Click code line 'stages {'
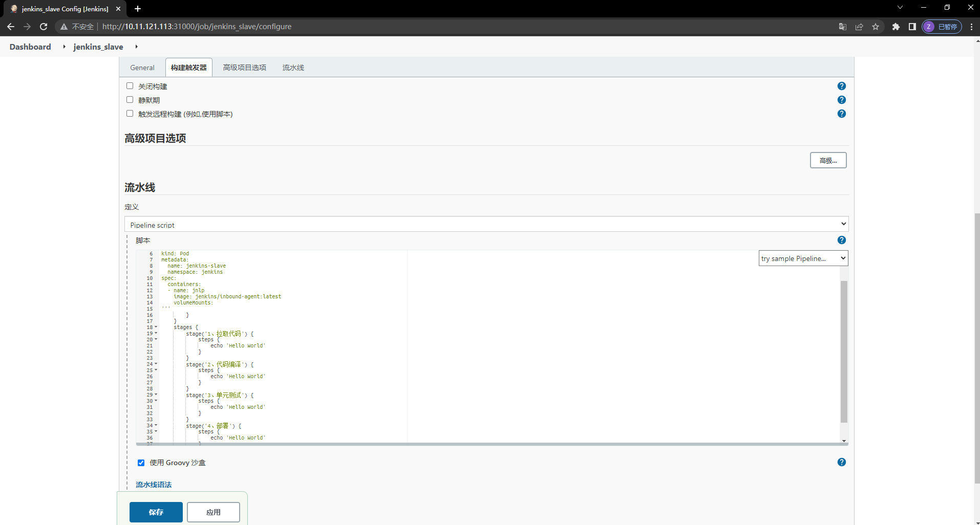Screen dimensions: 980x525 point(186,327)
